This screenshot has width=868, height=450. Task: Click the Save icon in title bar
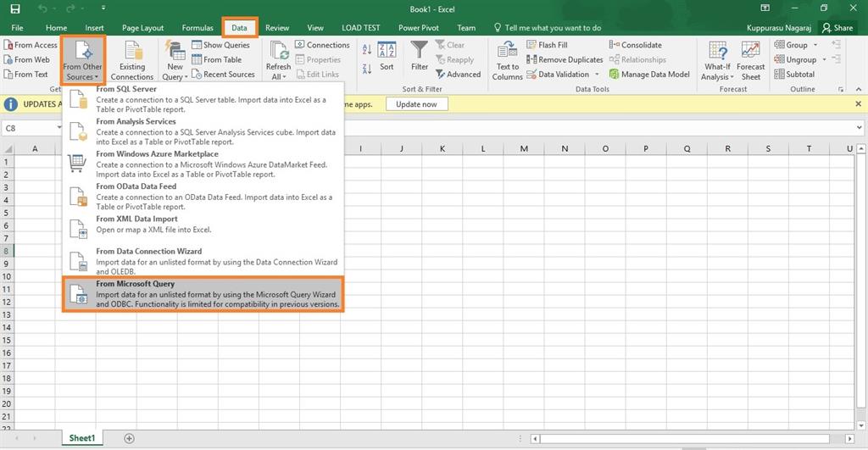15,8
